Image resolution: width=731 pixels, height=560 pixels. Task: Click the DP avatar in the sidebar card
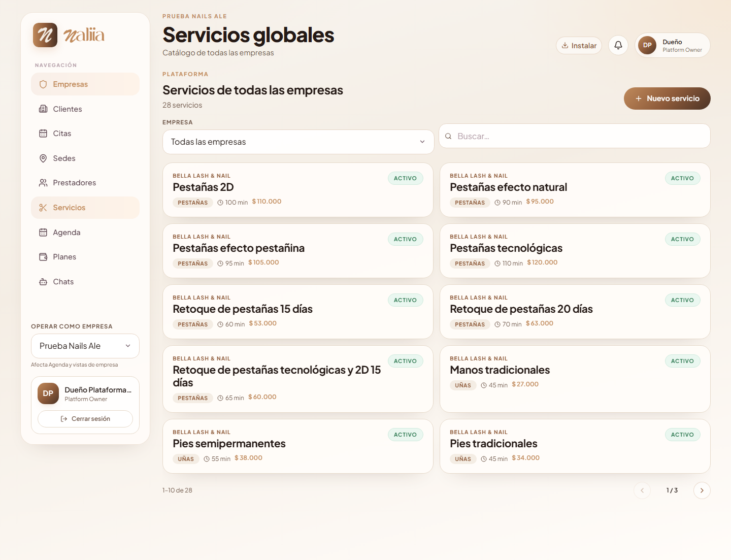[x=48, y=393]
